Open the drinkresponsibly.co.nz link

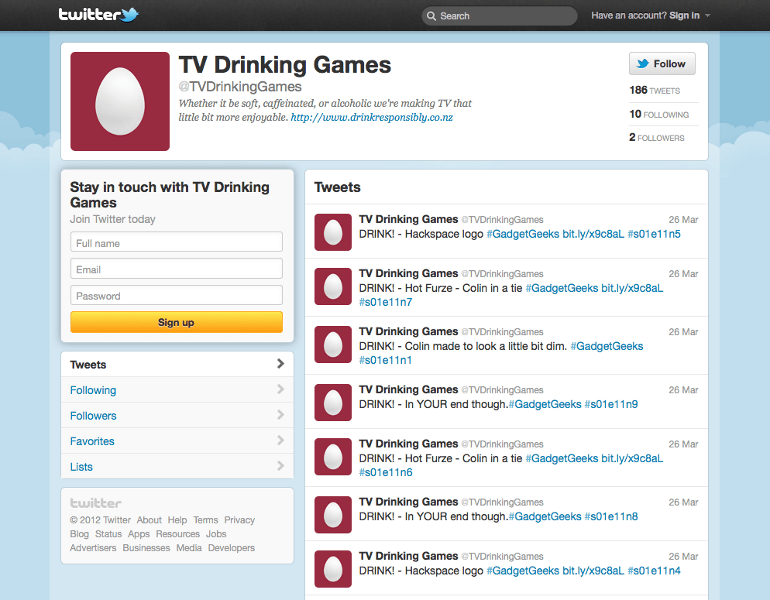tap(372, 117)
